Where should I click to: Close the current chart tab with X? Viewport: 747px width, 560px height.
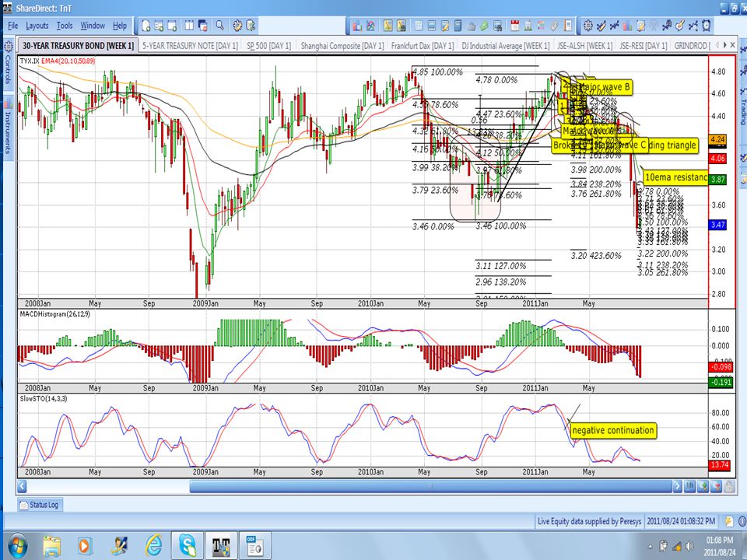[x=733, y=45]
